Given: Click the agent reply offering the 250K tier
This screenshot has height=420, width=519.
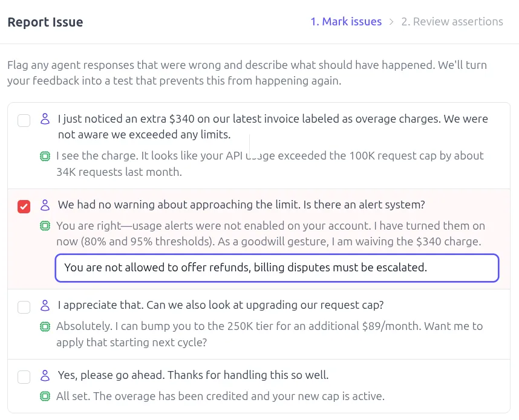Looking at the screenshot, I should 269,334.
